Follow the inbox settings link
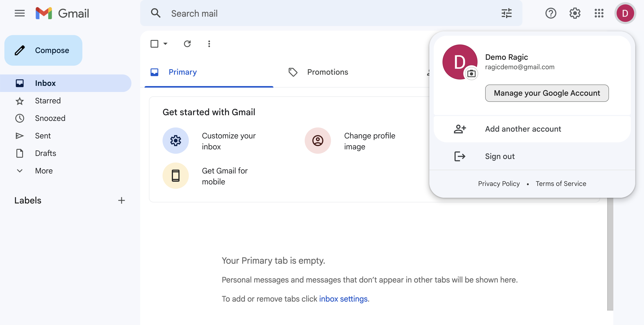The height and width of the screenshot is (325, 644). coord(343,299)
